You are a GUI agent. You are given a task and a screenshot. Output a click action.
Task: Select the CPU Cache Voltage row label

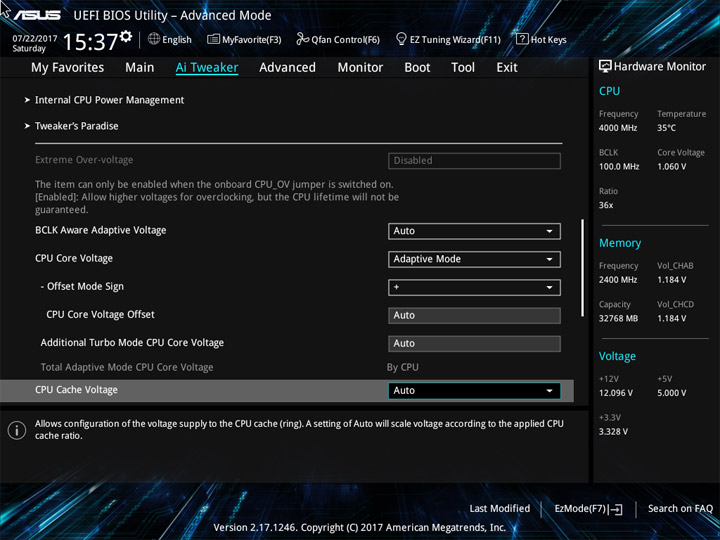(x=76, y=390)
